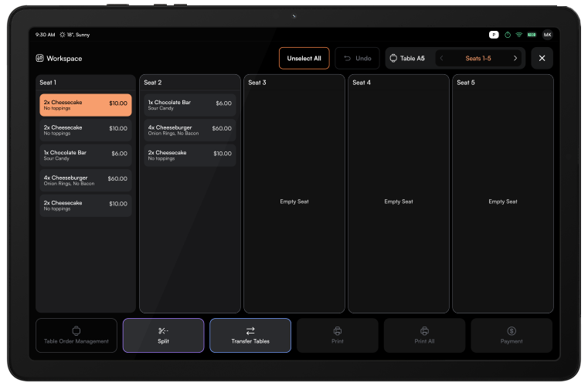Select 1x Chocolate Bar in Seat 1

click(86, 155)
